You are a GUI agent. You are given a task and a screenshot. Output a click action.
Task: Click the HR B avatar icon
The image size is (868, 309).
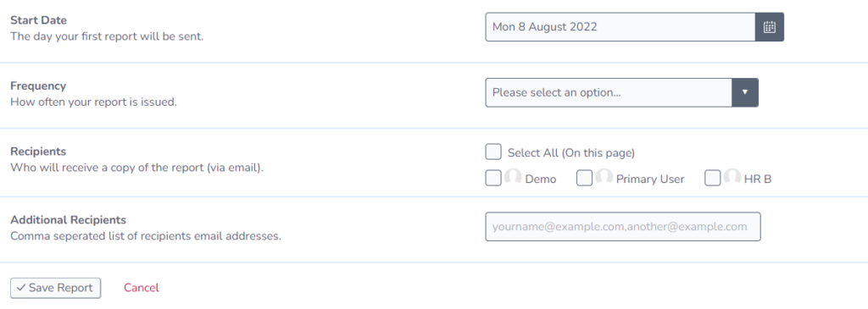tap(732, 178)
